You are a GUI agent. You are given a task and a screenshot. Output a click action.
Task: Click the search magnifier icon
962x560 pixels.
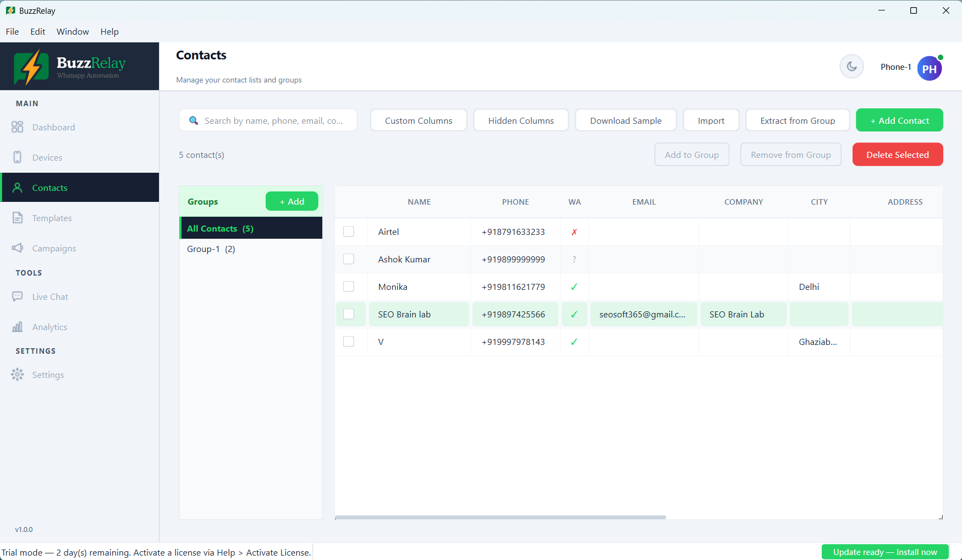[194, 120]
